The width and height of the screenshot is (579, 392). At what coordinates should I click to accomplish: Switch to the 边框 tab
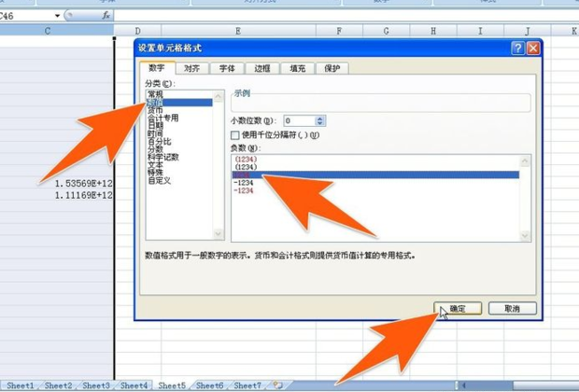point(261,68)
